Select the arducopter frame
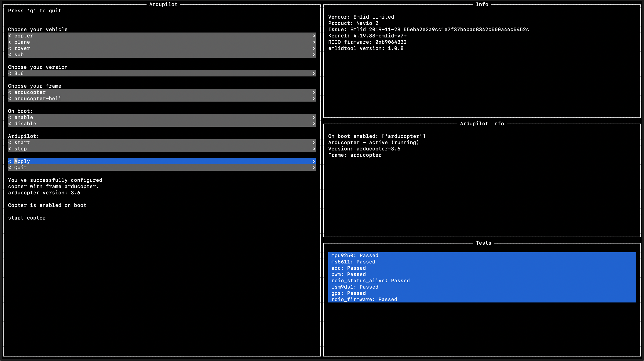This screenshot has height=361, width=644. pos(162,92)
